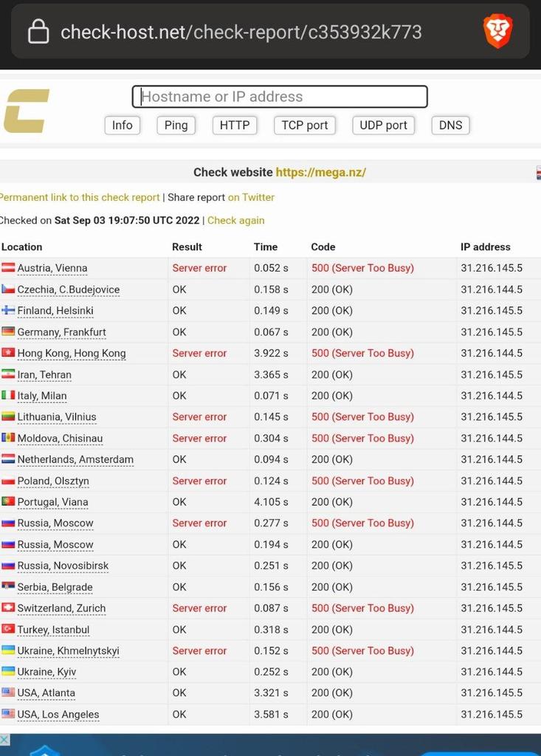Tap the Poland flag icon
The width and height of the screenshot is (541, 756).
click(x=8, y=480)
